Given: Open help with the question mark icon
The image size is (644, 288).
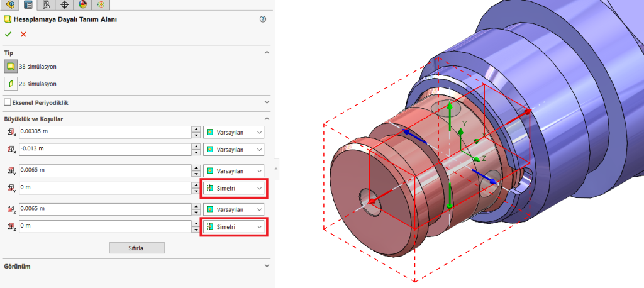Looking at the screenshot, I should 262,19.
